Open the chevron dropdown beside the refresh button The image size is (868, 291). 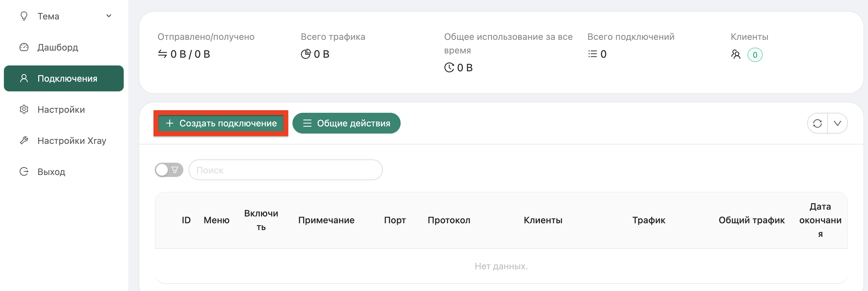click(838, 123)
